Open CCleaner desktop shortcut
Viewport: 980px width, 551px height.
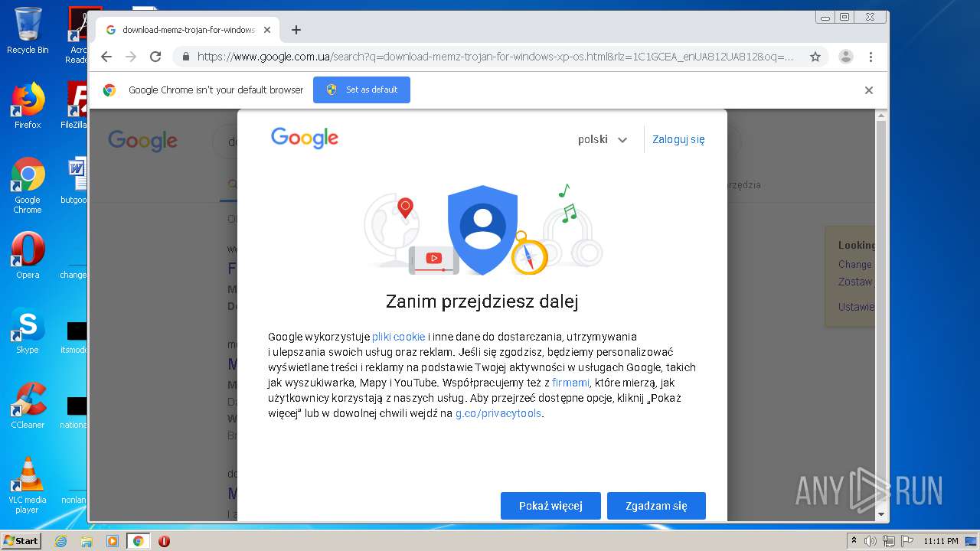(28, 406)
